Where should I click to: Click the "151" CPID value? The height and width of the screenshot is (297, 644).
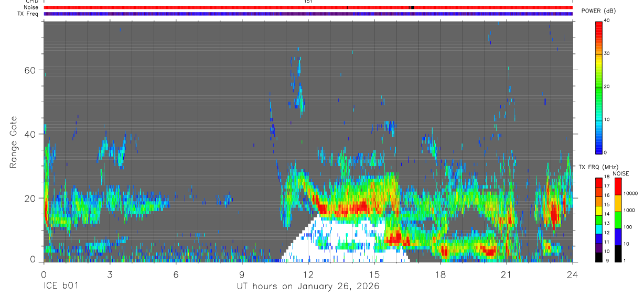308,2
